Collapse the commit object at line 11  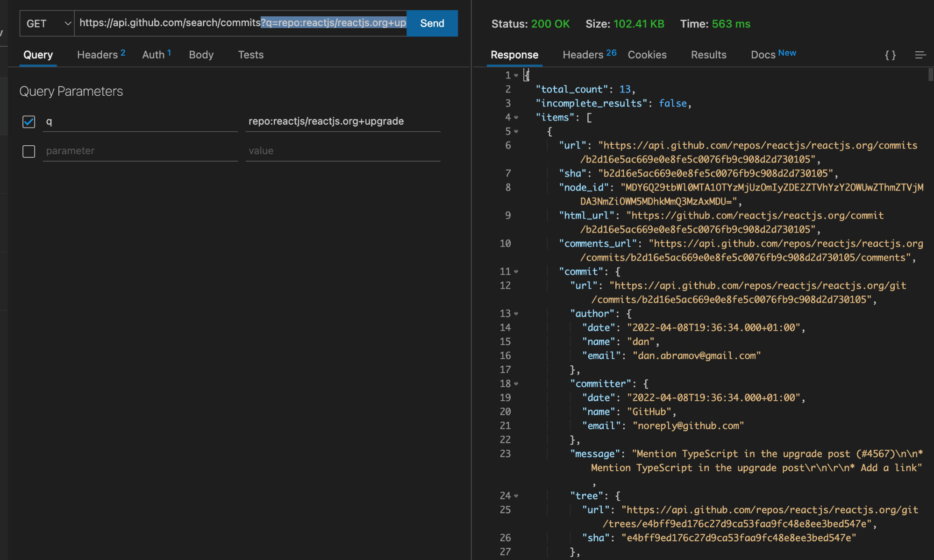pos(516,272)
